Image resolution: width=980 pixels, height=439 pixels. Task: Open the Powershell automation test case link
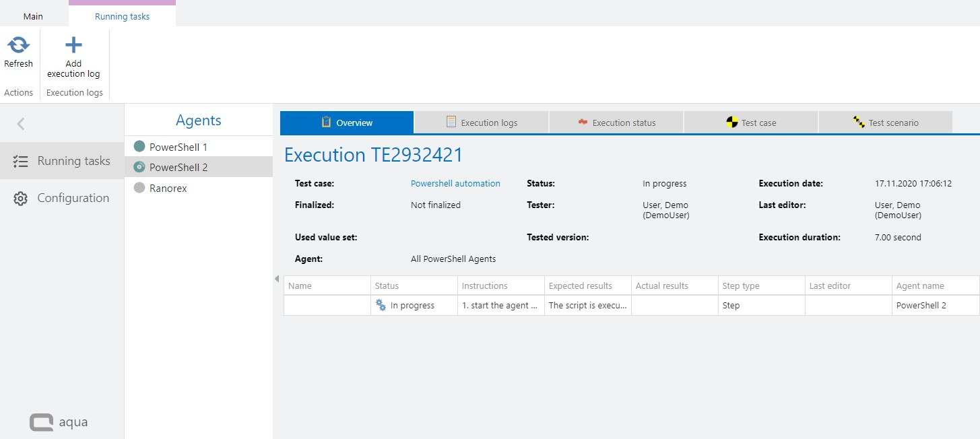click(x=455, y=183)
